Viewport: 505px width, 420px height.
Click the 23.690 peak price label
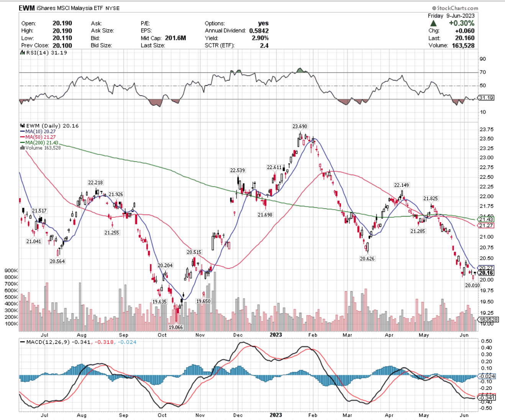pyautogui.click(x=300, y=126)
